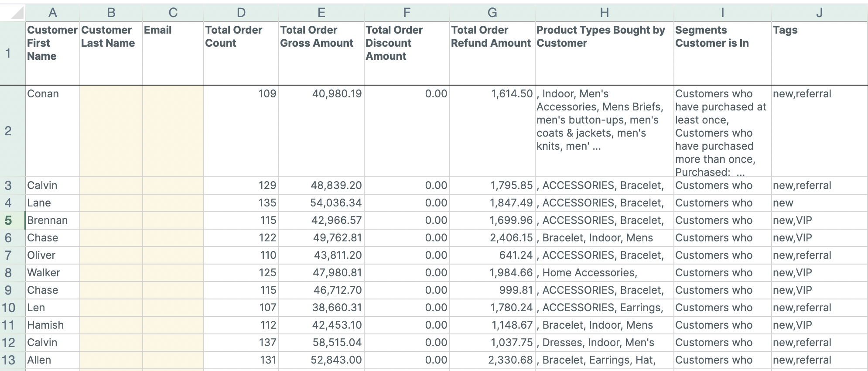This screenshot has width=868, height=371.
Task: Click the gross amount 54,036.34 cell
Action: [321, 203]
